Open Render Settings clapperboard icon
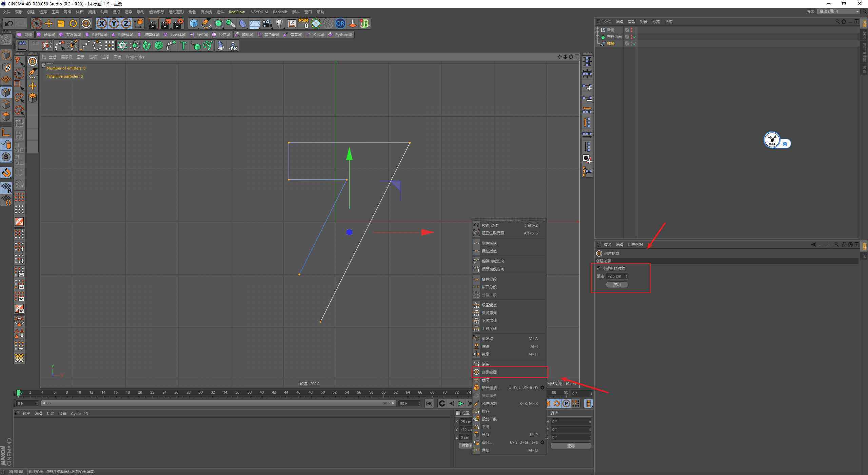868x475 pixels. tap(178, 23)
